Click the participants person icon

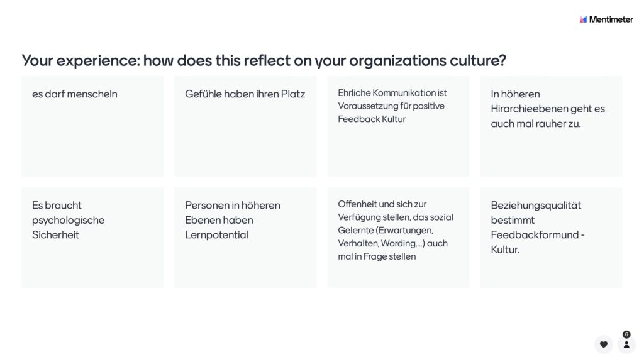[x=626, y=345]
